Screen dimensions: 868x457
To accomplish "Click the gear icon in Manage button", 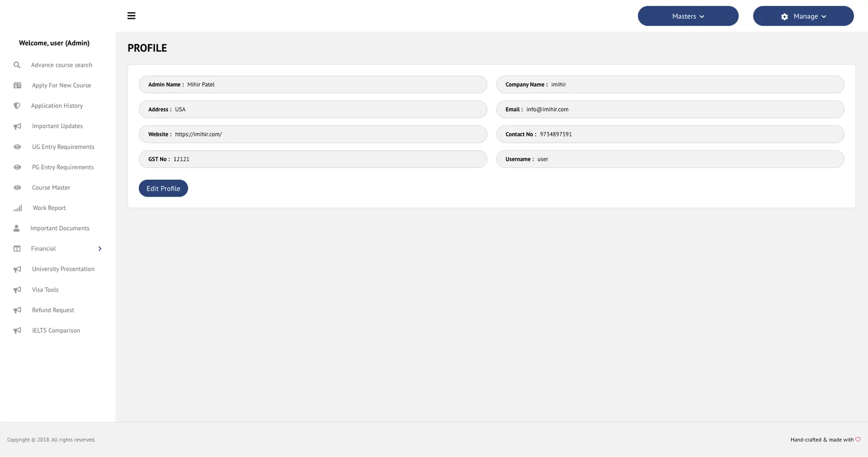I will coord(784,17).
